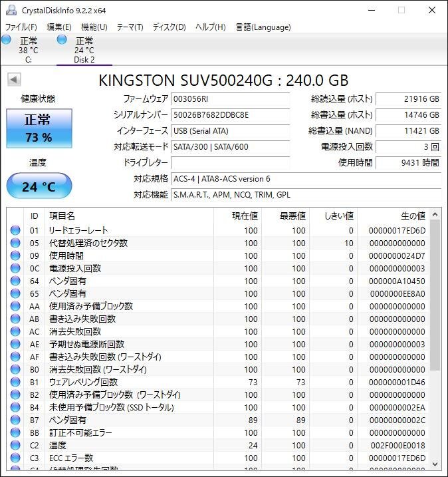Screen dimensions: 448x477
Task: Click the 正常 73 % health status button
Action: tap(39, 128)
